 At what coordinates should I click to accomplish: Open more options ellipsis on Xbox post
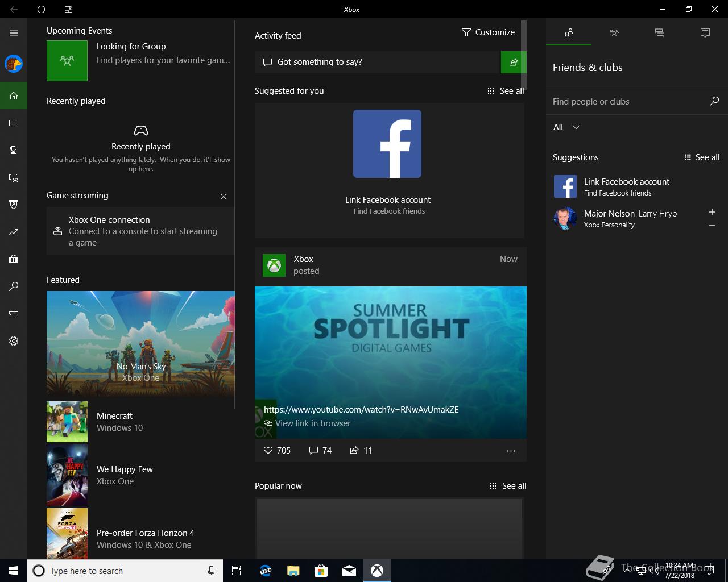pos(511,451)
